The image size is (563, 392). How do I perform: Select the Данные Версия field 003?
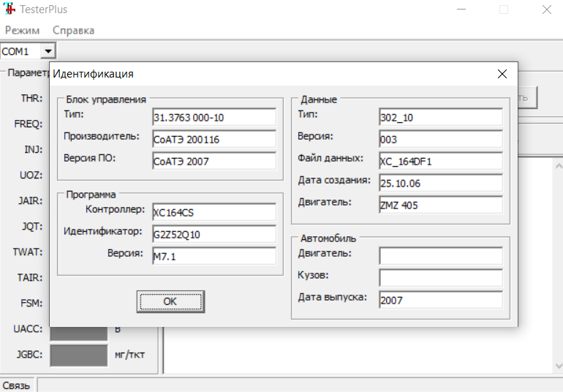click(x=440, y=139)
